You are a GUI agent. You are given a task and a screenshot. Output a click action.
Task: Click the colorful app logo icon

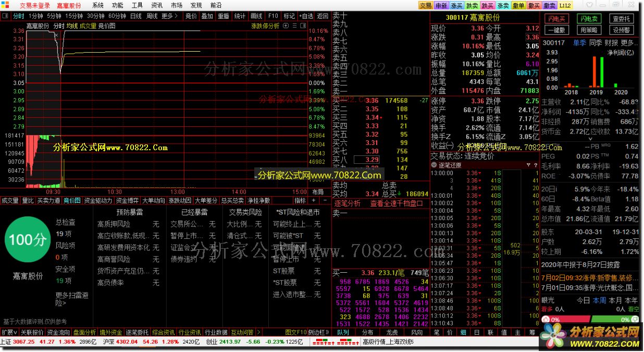point(5,5)
